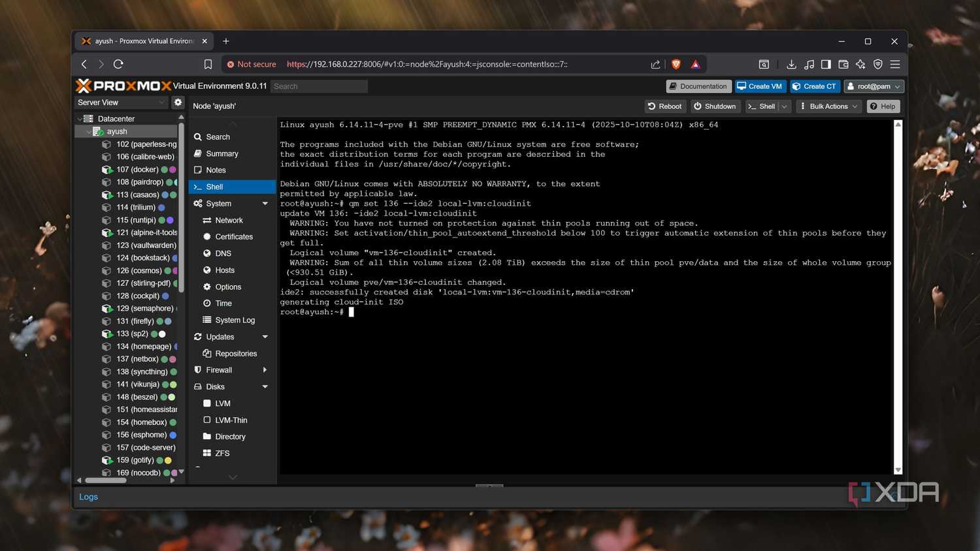Open the LVM-Thin item

coord(232,420)
